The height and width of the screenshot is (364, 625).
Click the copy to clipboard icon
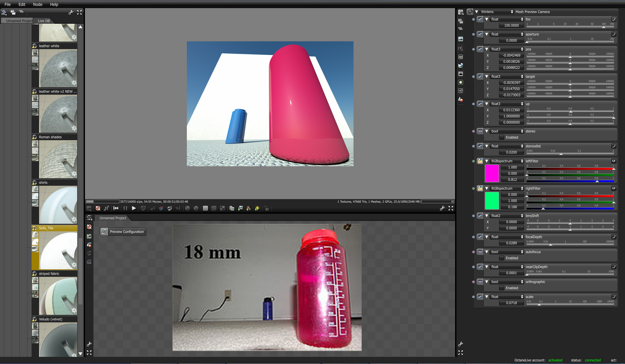(232, 208)
